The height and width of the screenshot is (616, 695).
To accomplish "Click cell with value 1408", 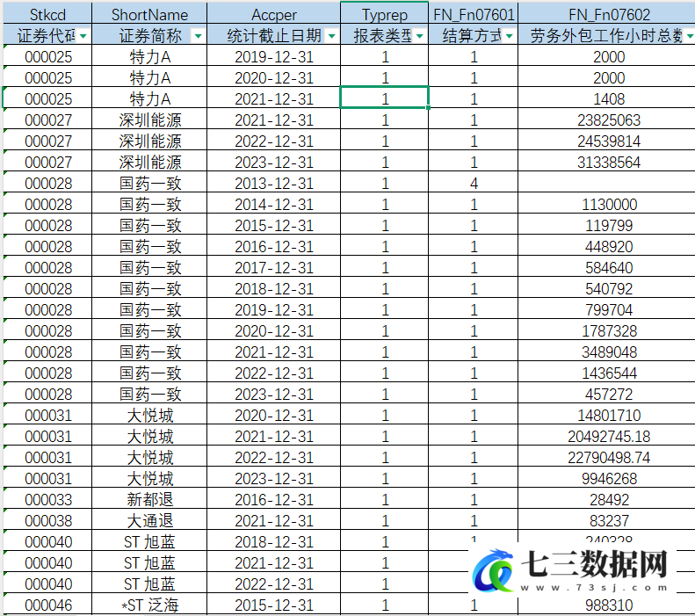I will [607, 98].
